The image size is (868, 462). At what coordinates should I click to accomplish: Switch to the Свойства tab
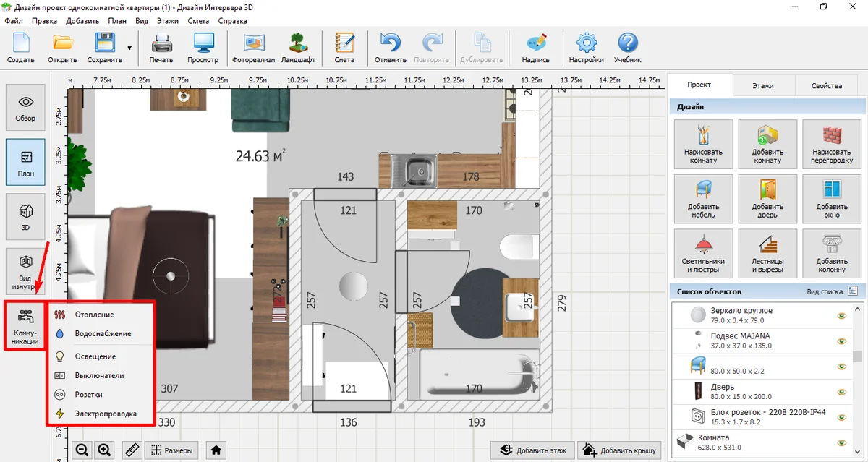[826, 85]
